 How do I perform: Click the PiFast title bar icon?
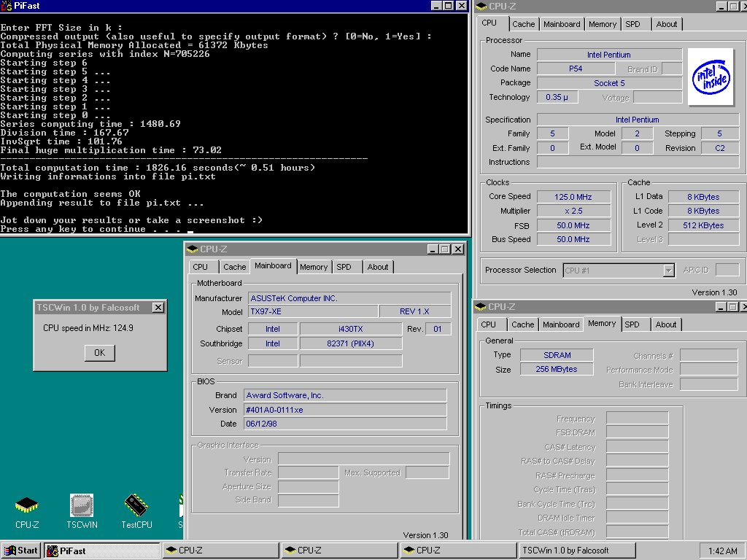point(7,6)
